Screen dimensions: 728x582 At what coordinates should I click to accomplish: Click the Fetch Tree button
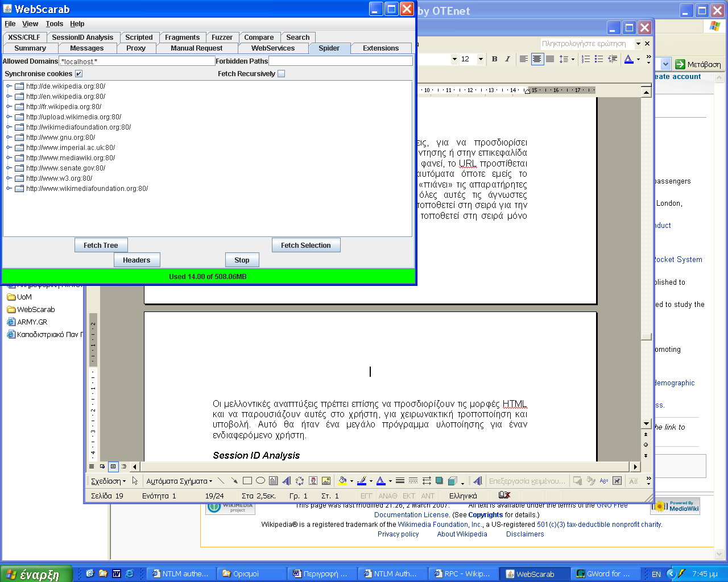[101, 246]
